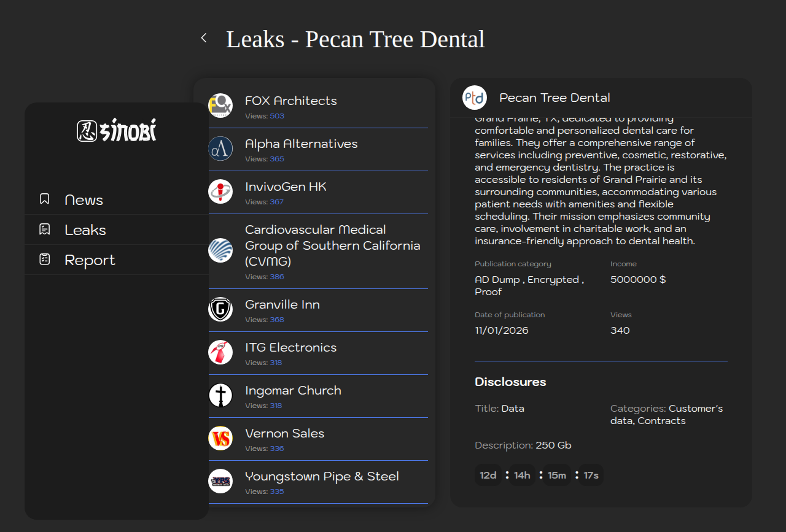Click the Pecan Tree Dental panel heading
786x532 pixels.
[x=554, y=98]
